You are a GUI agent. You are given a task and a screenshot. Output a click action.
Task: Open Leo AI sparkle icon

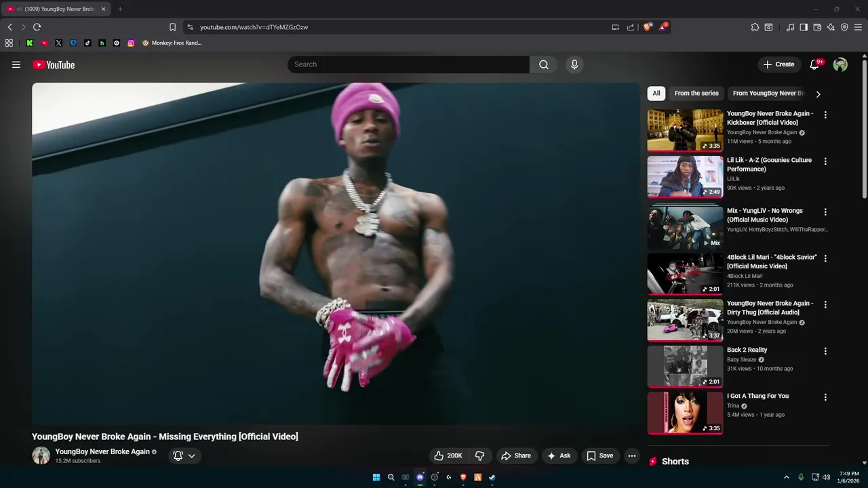point(831,27)
